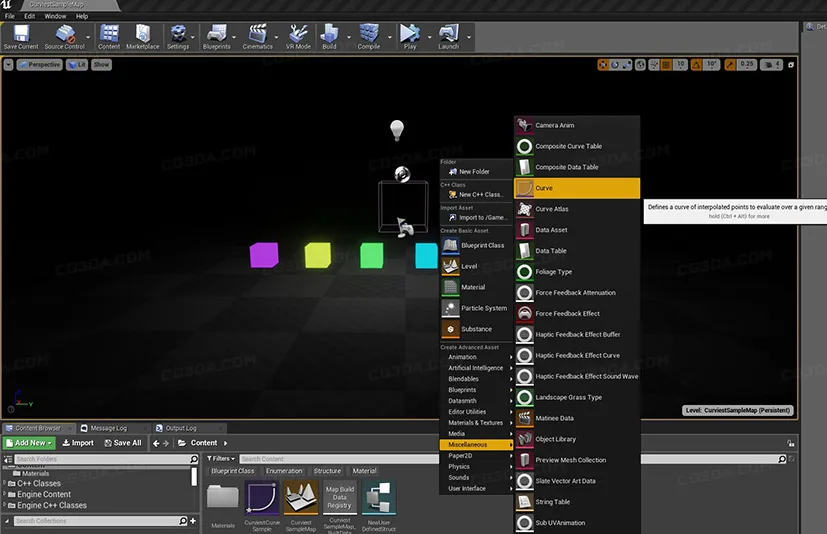Viewport: 827px width, 534px height.
Task: Open the Animation advanced asset submenu
Action: 476,357
